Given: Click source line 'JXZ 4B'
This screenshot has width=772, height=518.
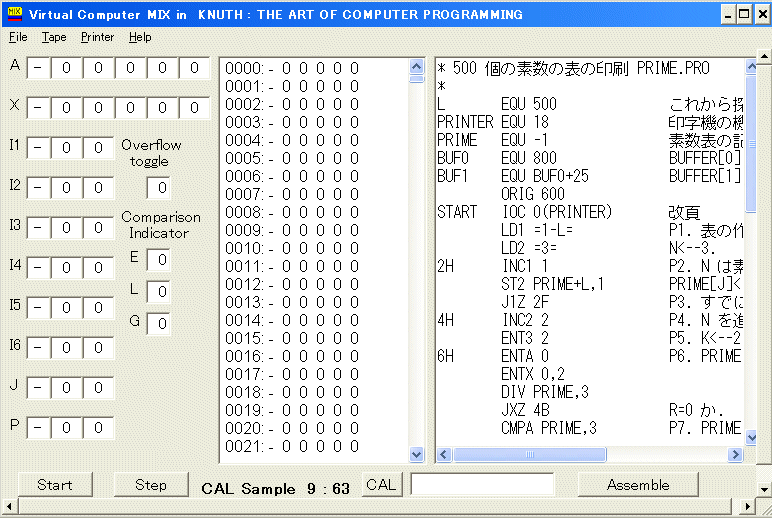Looking at the screenshot, I should pos(525,410).
